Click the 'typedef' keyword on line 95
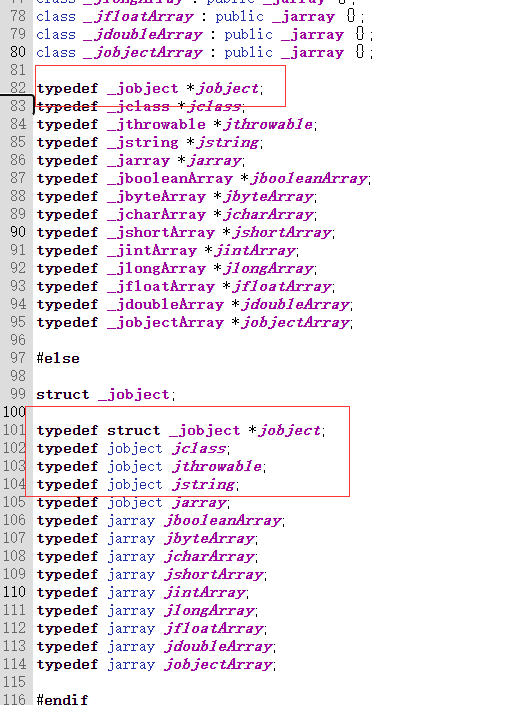The height and width of the screenshot is (705, 522). pyautogui.click(x=67, y=322)
